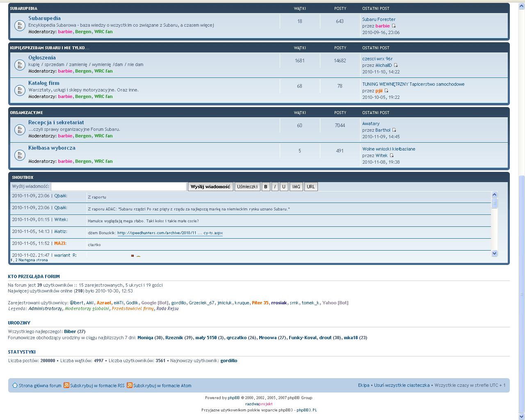Viewport: 525px width, 420px height.
Task: View latest post icon next to Barthol
Action: point(394,130)
